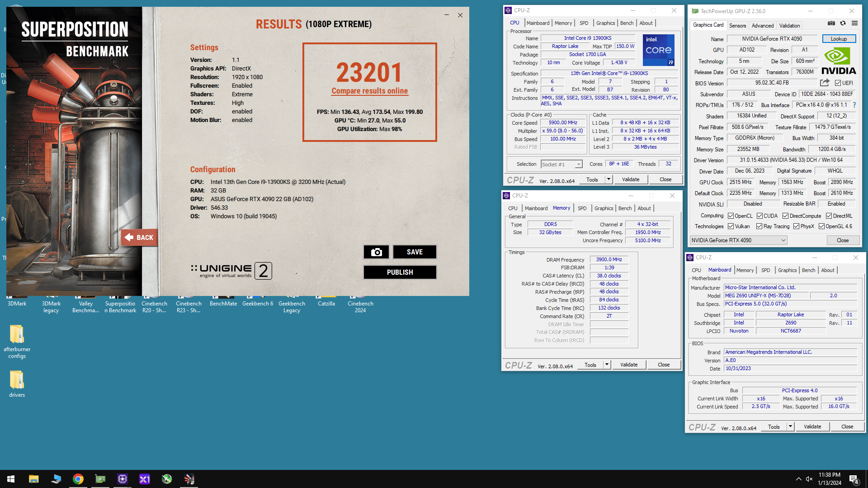
Task: Click the Lookup button in GPU-Z
Action: [x=839, y=39]
